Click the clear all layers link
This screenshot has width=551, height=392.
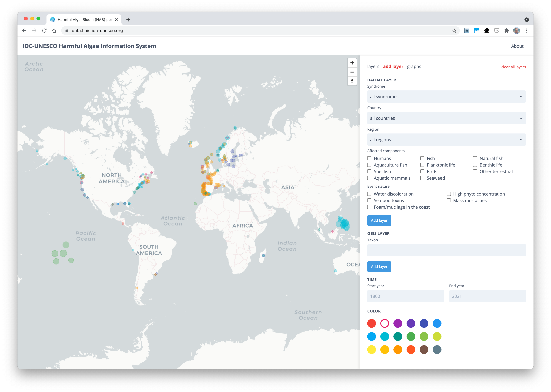(513, 67)
